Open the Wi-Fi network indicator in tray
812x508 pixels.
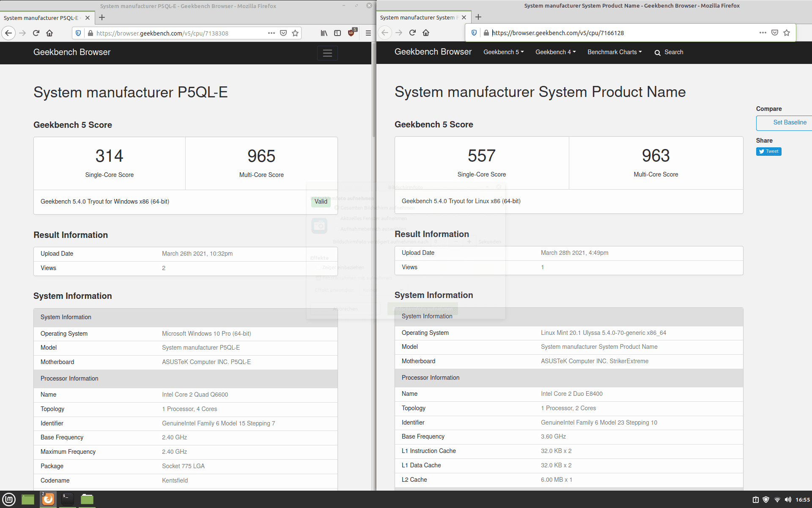[x=777, y=500]
